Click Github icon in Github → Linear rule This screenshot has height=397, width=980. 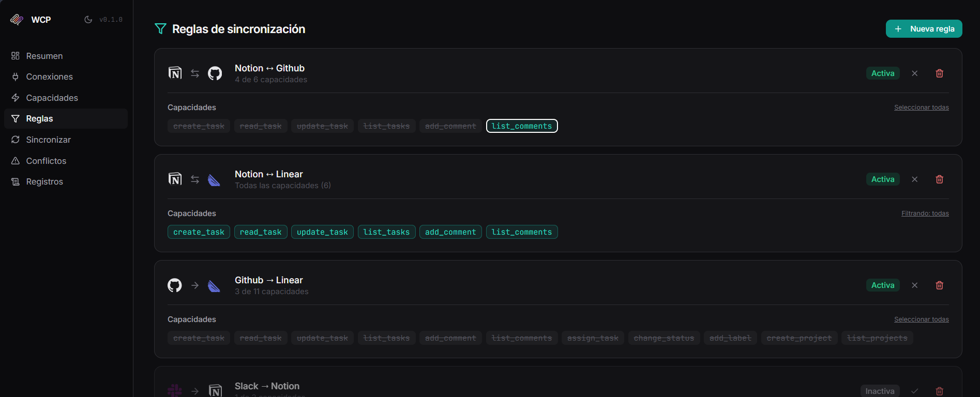pos(175,285)
